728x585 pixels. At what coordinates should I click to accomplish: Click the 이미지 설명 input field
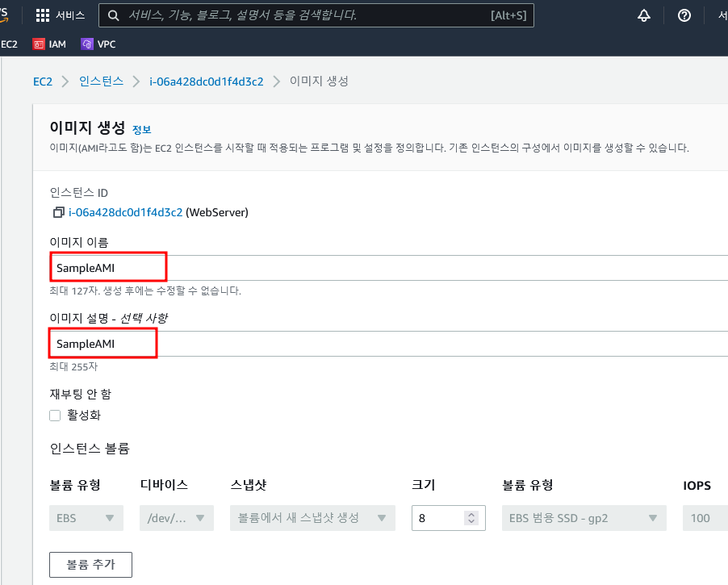[389, 344]
